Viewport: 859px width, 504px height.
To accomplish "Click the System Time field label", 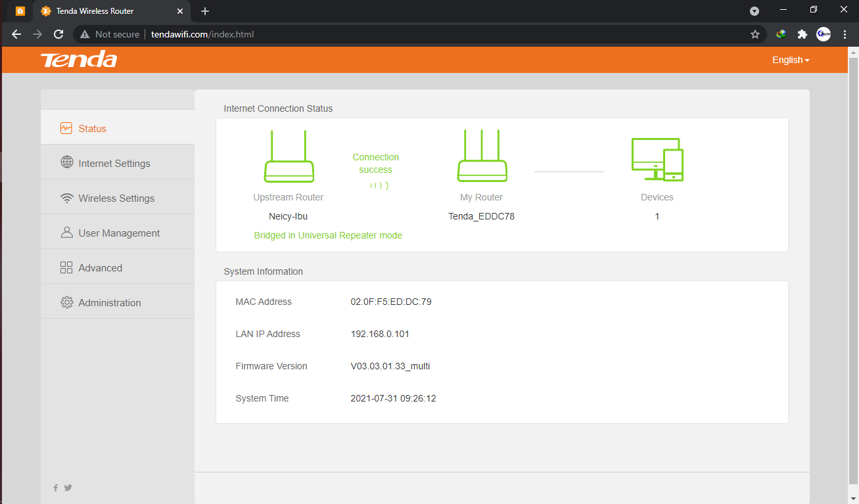I will pos(262,398).
